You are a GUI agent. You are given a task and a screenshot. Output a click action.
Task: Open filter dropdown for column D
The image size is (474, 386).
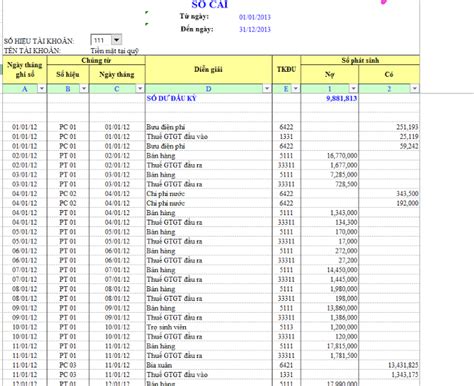pyautogui.click(x=267, y=89)
